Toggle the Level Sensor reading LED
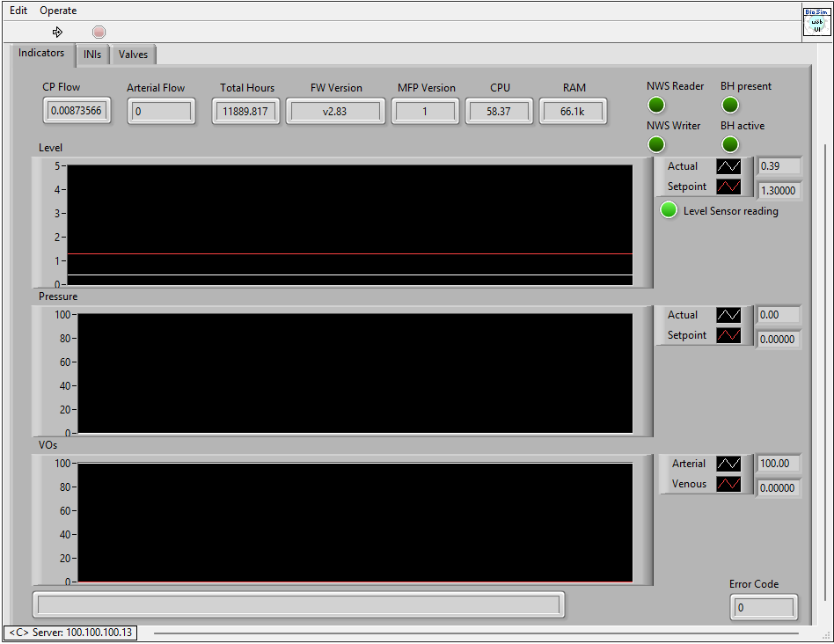Viewport: 834px width, 644px height. (x=669, y=210)
